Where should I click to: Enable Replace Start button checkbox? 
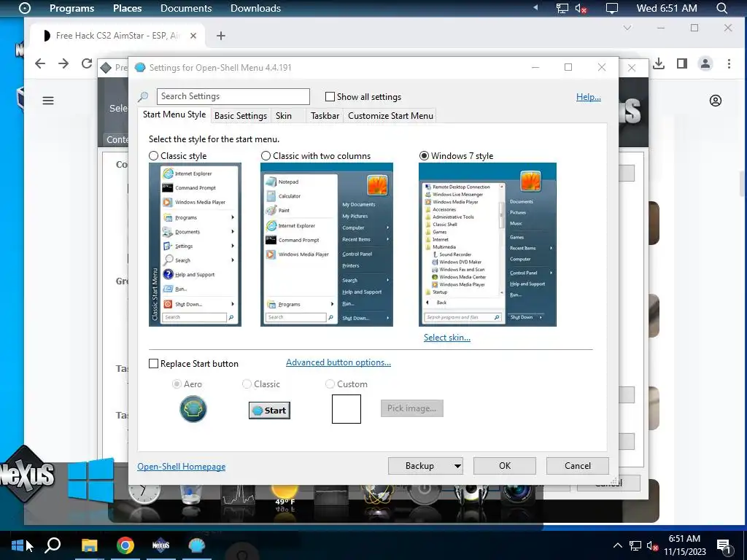tap(153, 363)
